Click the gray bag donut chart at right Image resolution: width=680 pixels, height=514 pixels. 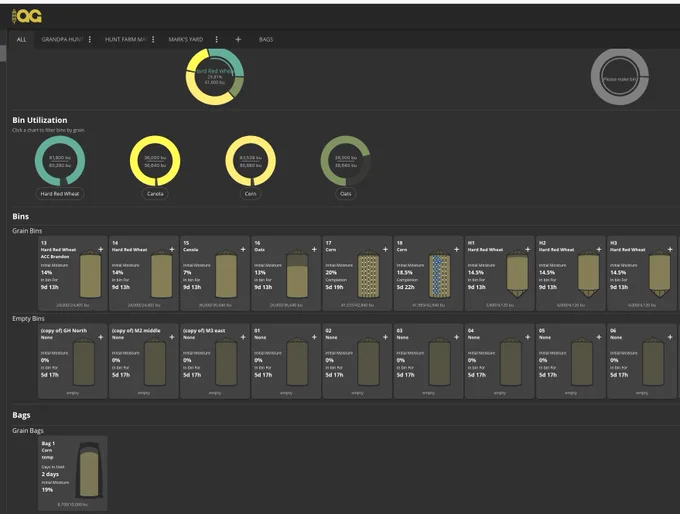[x=620, y=77]
